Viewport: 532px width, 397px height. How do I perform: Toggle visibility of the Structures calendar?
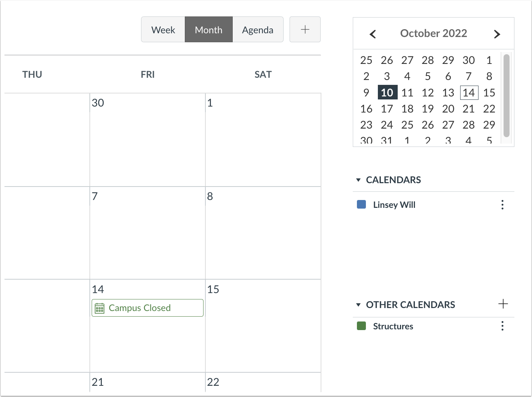click(361, 326)
